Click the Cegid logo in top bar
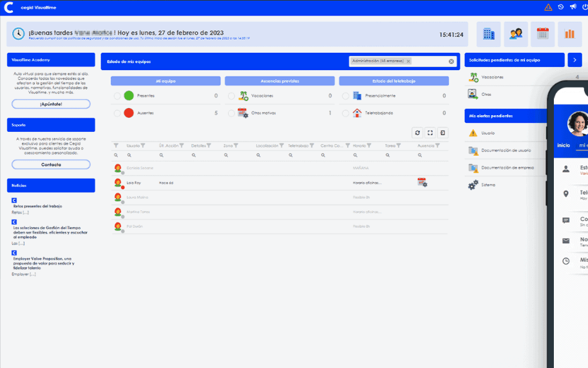 point(8,7)
